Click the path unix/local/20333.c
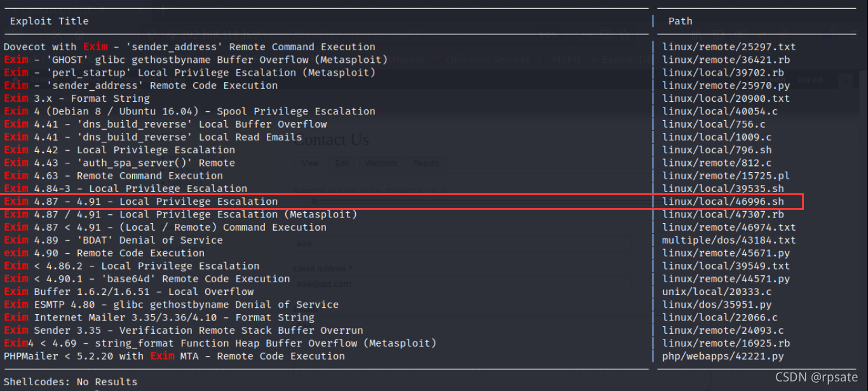868x391 pixels. pyautogui.click(x=717, y=292)
